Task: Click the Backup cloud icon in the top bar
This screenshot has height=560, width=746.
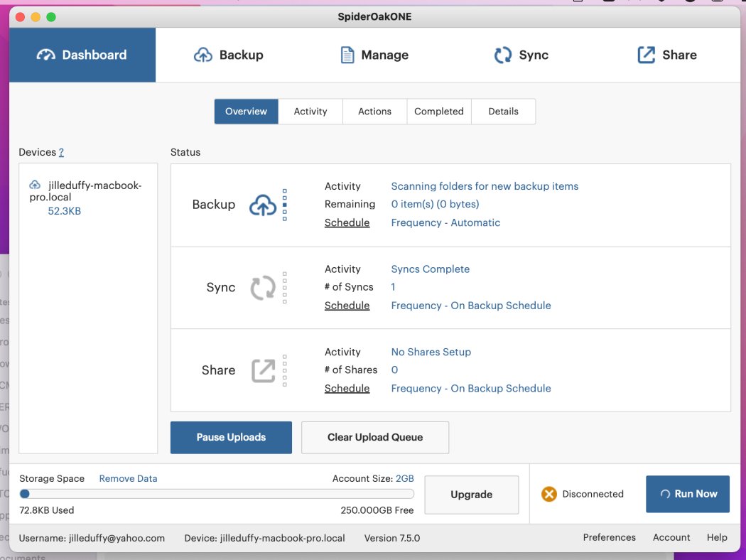Action: [x=203, y=55]
